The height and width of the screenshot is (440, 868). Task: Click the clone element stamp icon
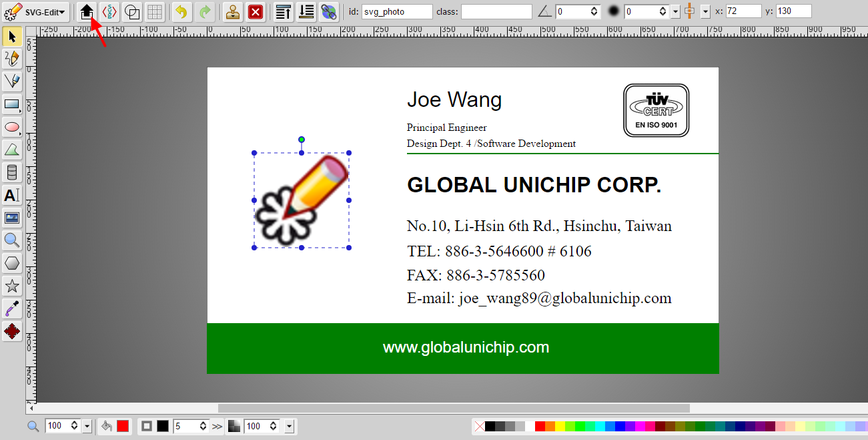(232, 11)
